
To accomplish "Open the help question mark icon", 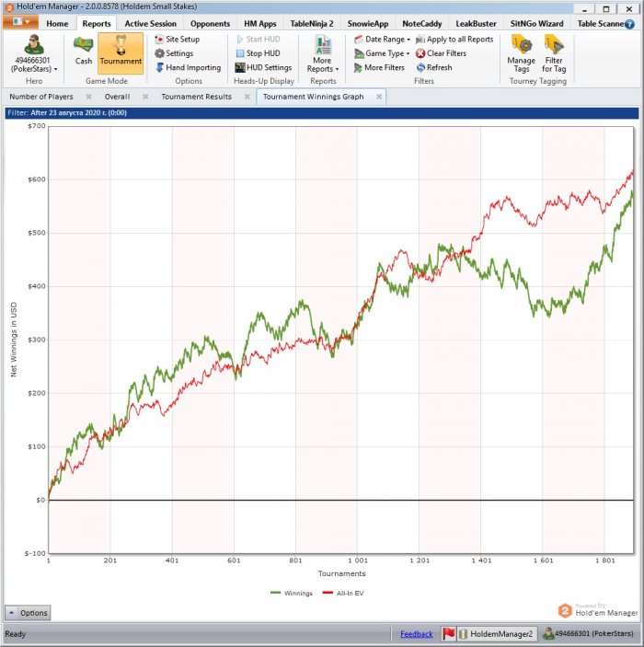I will tap(629, 24).
